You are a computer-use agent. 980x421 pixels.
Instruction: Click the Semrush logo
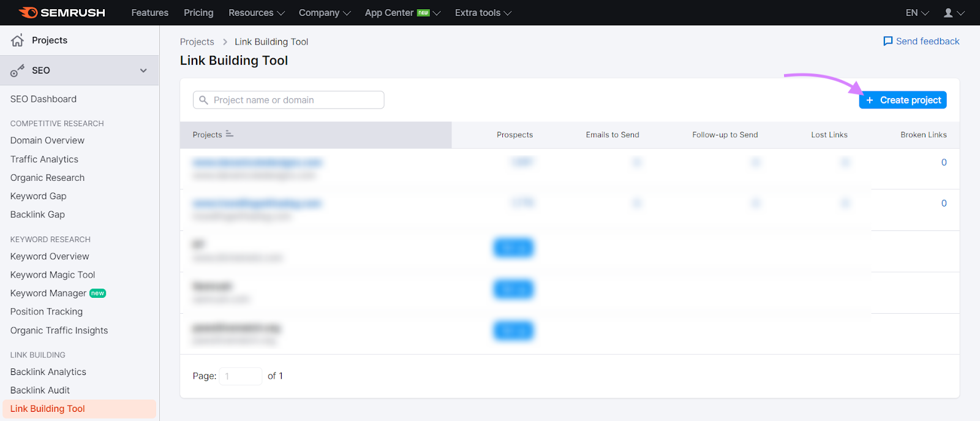pyautogui.click(x=62, y=12)
